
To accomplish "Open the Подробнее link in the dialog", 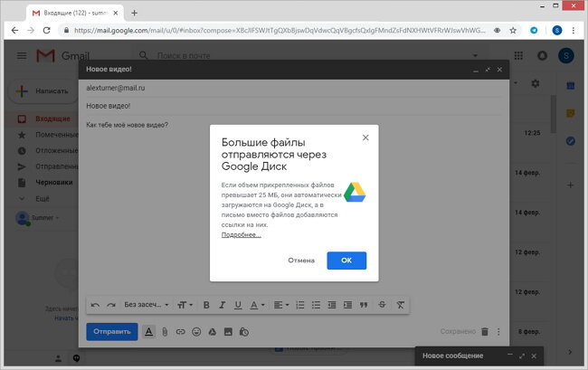I will coord(241,234).
